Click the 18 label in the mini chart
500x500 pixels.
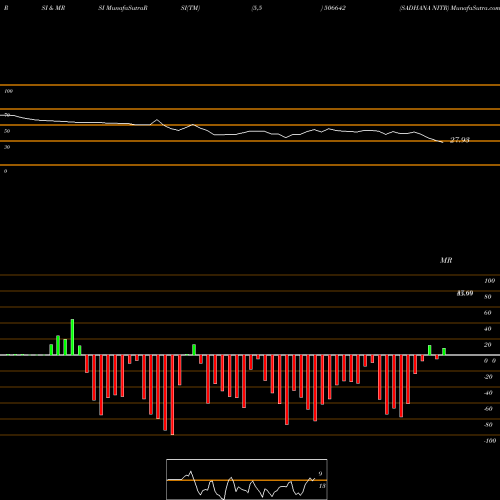pos(322,486)
